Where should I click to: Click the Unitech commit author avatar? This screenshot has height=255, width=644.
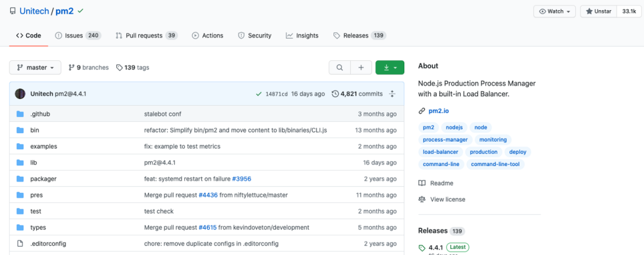[20, 94]
